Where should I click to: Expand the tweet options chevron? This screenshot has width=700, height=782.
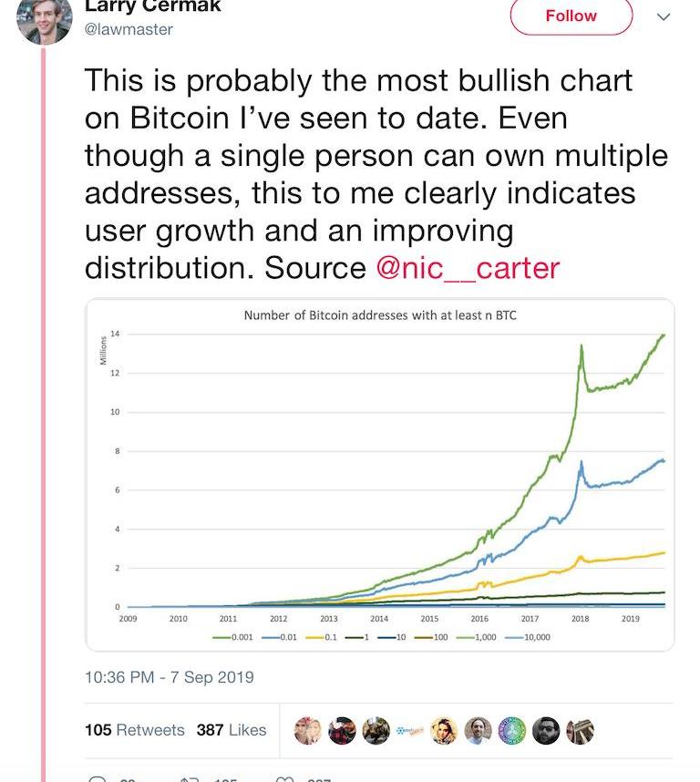664,17
